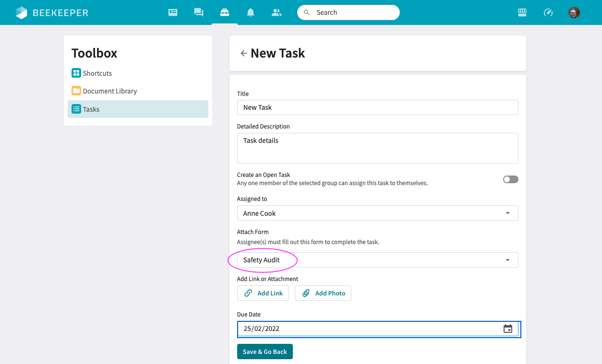Click the Add Link button
The image size is (602, 364).
coord(263,293)
